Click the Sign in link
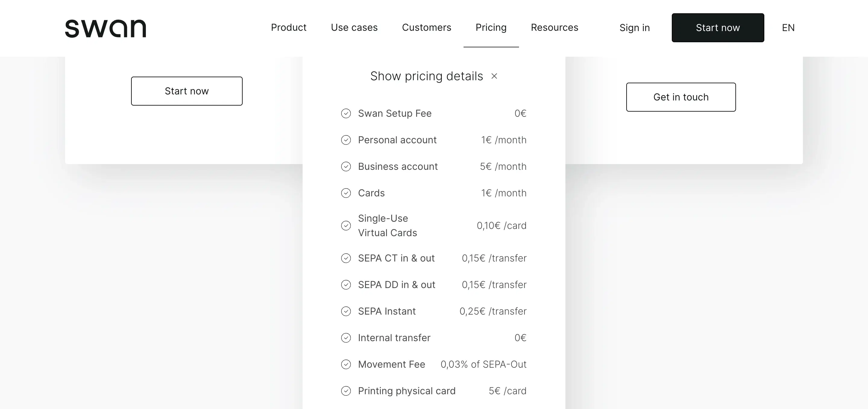The width and height of the screenshot is (868, 409). [634, 28]
